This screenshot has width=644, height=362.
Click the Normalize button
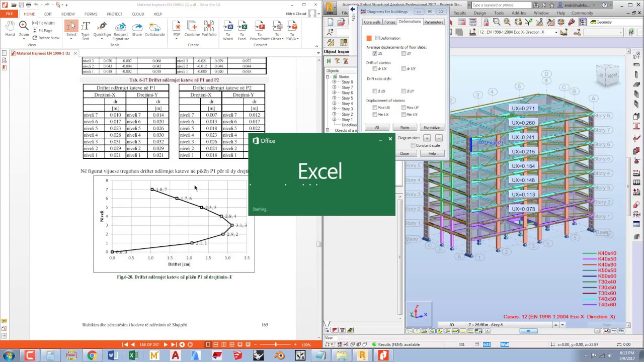(x=432, y=127)
